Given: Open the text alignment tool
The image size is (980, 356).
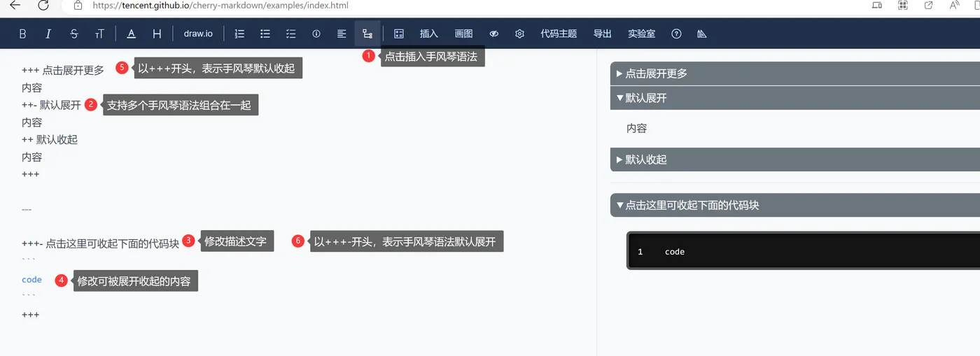Looking at the screenshot, I should pyautogui.click(x=342, y=34).
